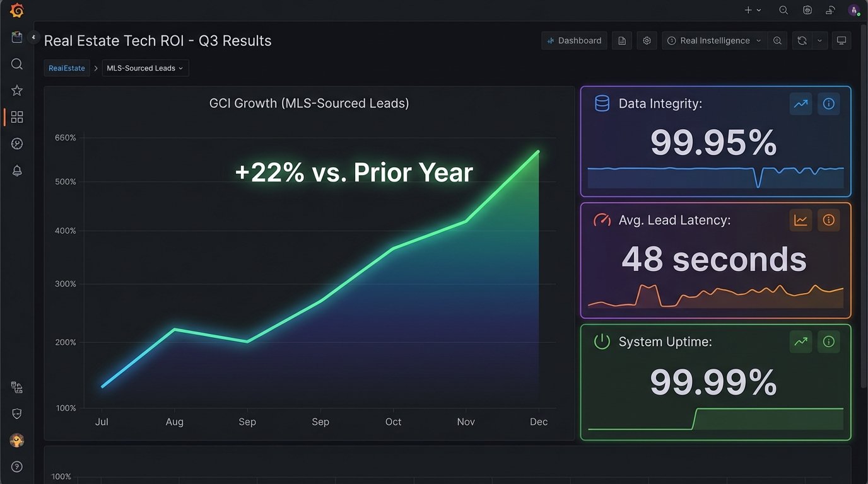Open the Alerting bell in sidebar
The image size is (868, 484).
tap(17, 171)
